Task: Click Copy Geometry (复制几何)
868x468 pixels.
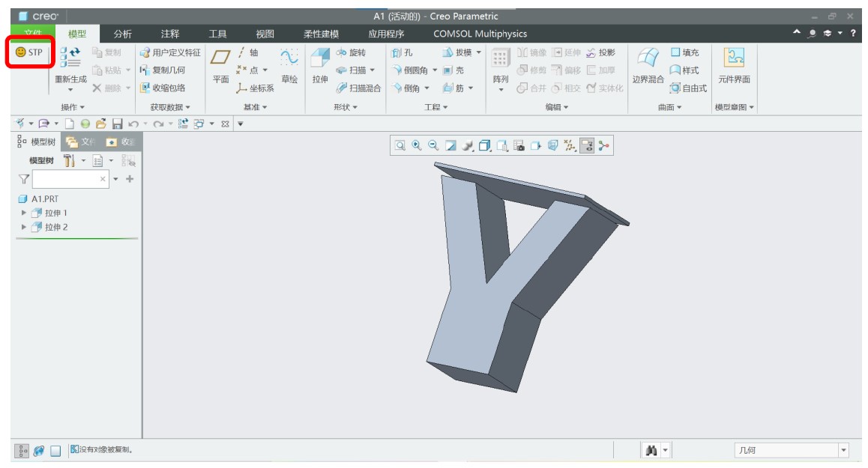Action: point(162,70)
